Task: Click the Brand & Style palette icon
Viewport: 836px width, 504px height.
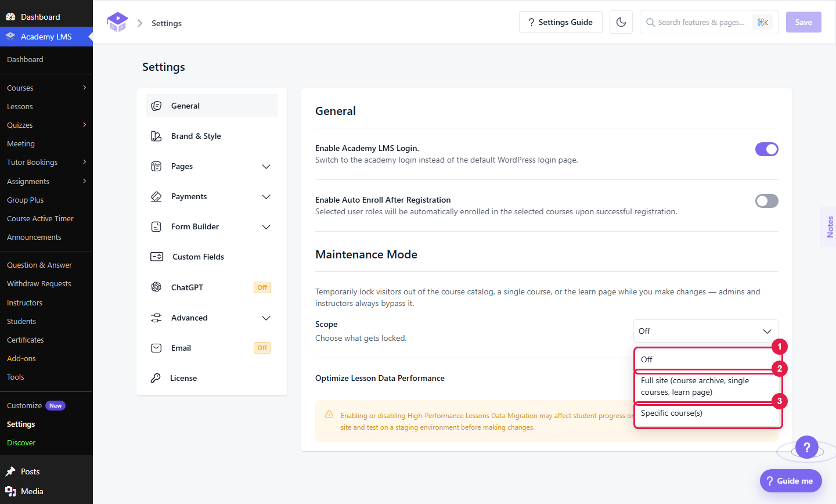Action: coord(156,136)
